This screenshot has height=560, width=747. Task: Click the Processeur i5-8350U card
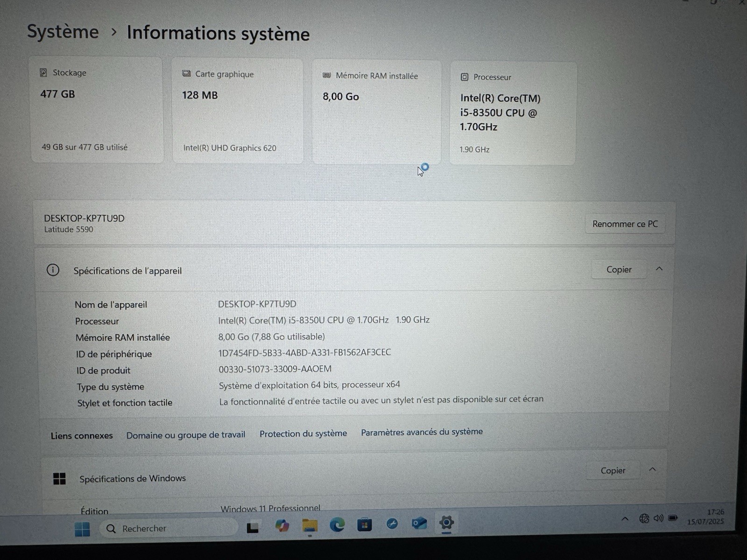tap(513, 113)
